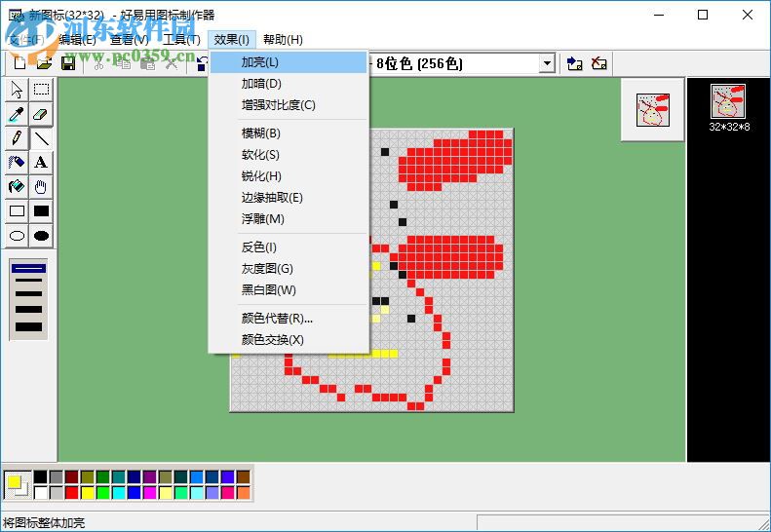Pick the brown palette swatch

click(244, 476)
